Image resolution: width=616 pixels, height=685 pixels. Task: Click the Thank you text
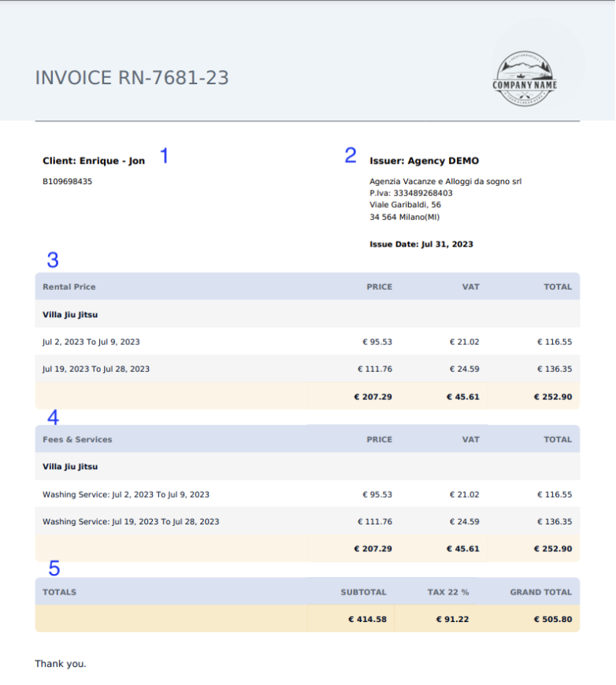coord(61,664)
